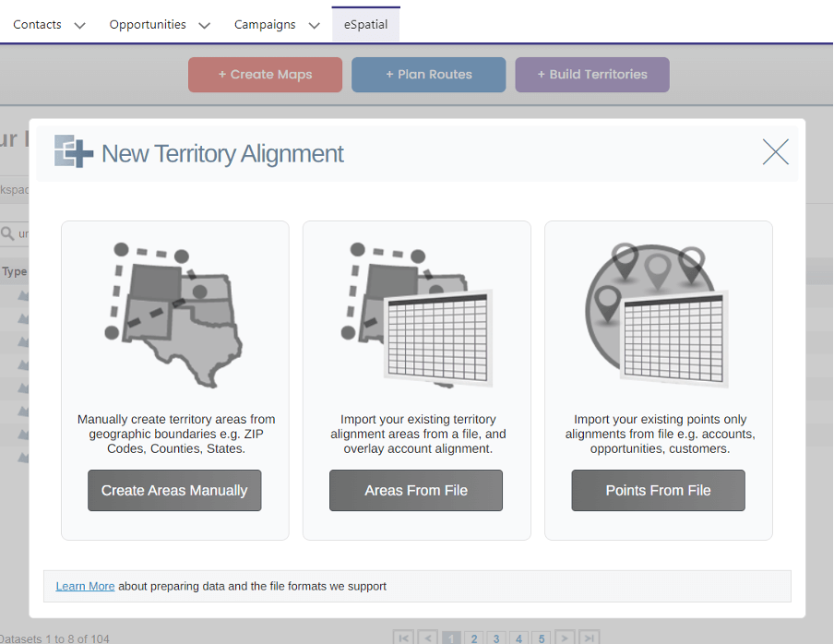This screenshot has height=644, width=834.
Task: Select the map boundary illustration for manual areas
Action: point(174,315)
